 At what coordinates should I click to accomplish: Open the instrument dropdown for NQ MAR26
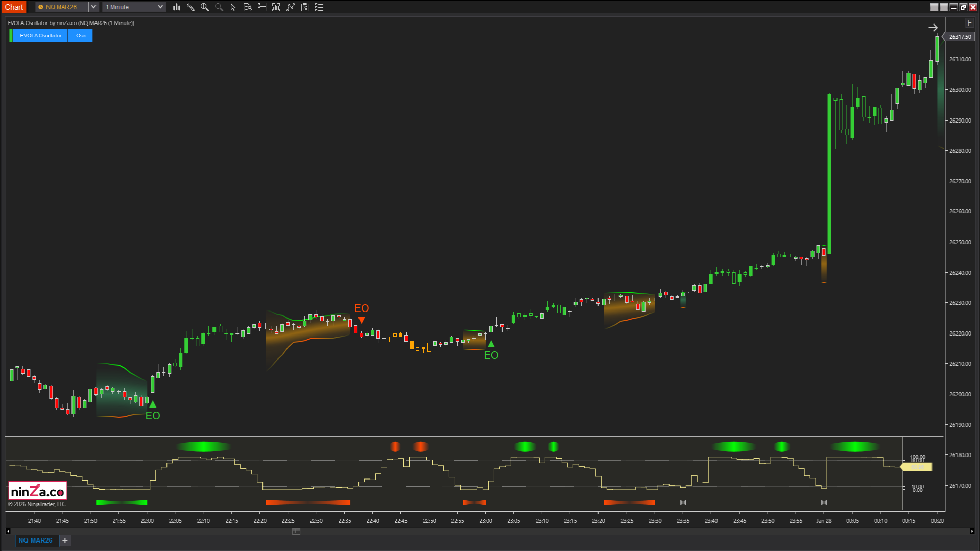[92, 7]
